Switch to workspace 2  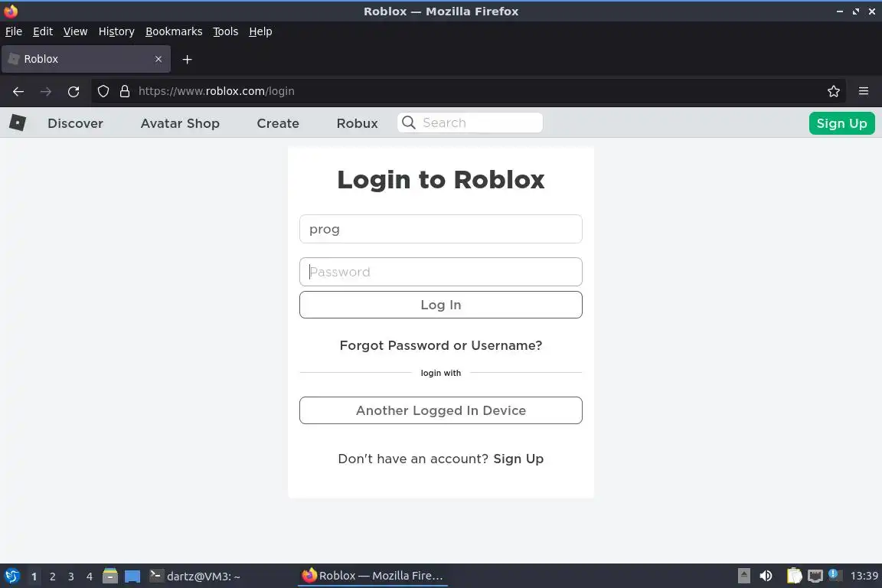[x=52, y=577]
